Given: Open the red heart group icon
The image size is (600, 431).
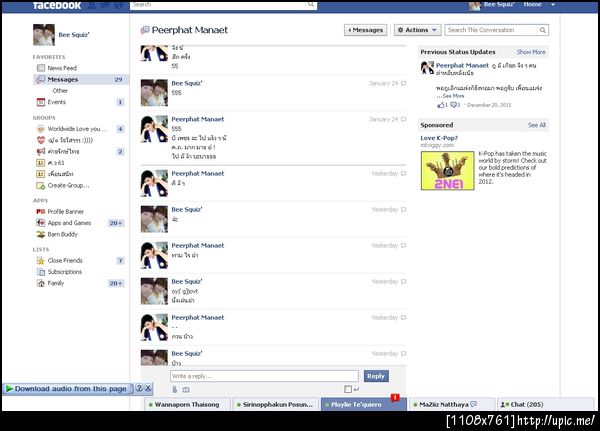Looking at the screenshot, I should pyautogui.click(x=41, y=140).
